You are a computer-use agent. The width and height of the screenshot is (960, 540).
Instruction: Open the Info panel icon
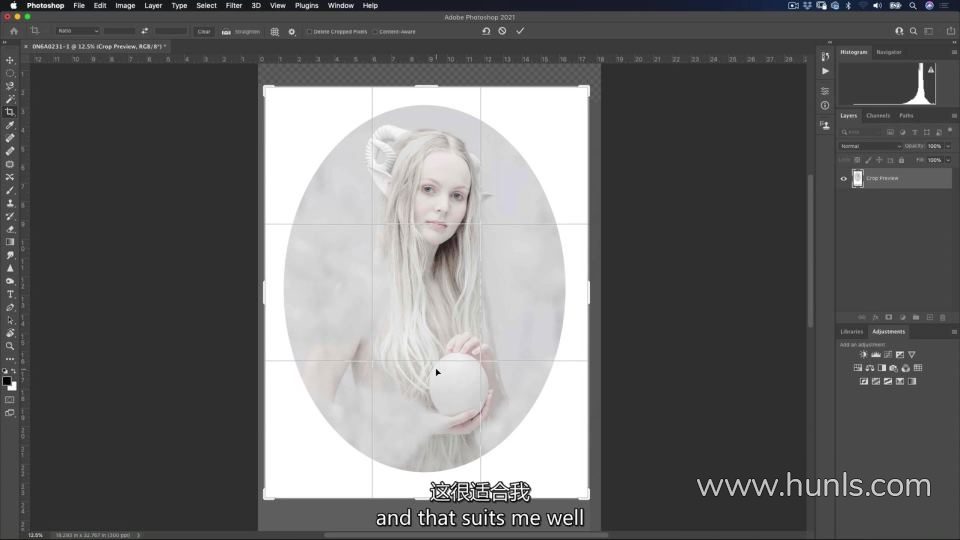tap(825, 105)
